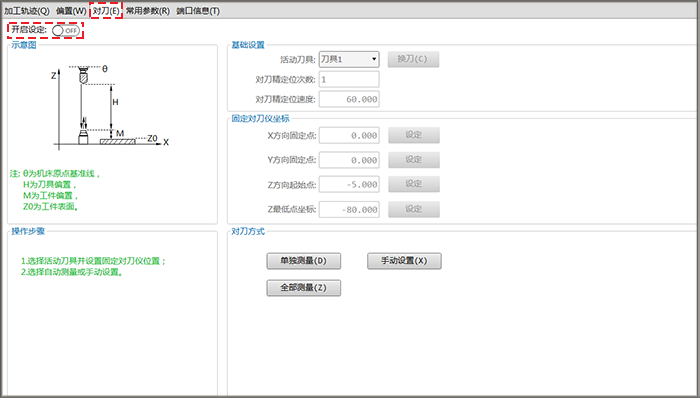Viewport: 700px width, 398px height.
Task: Click the 对刀精定位速度 field showing 60.000
Action: (x=349, y=99)
